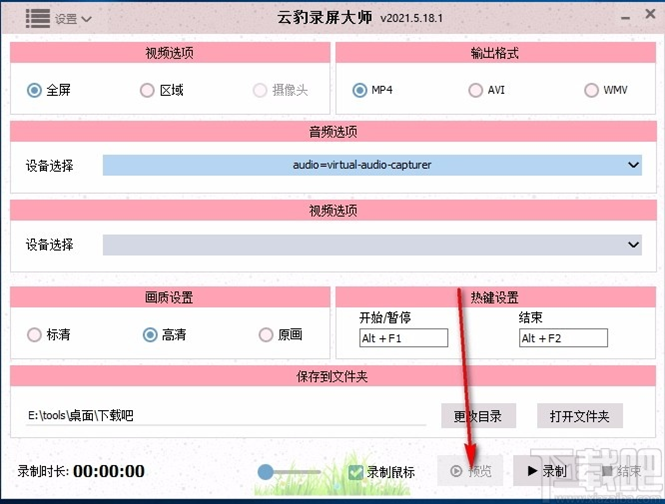Click the 保存到文件夹 section header
Image resolution: width=665 pixels, height=504 pixels.
point(333,376)
